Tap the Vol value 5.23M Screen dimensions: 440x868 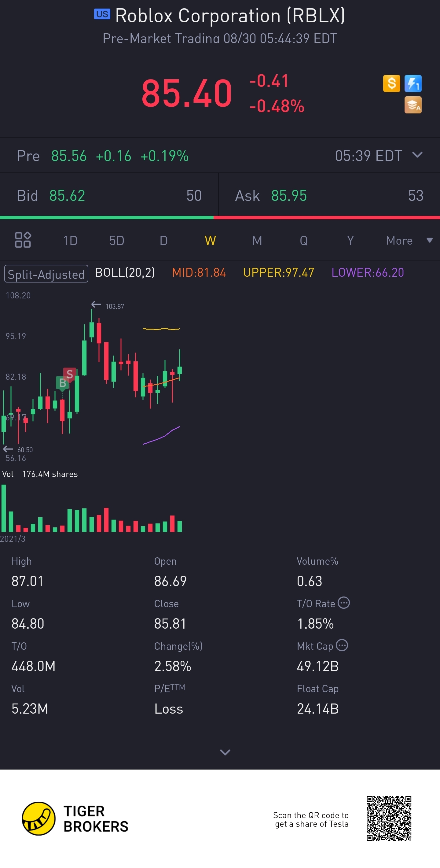pos(30,709)
